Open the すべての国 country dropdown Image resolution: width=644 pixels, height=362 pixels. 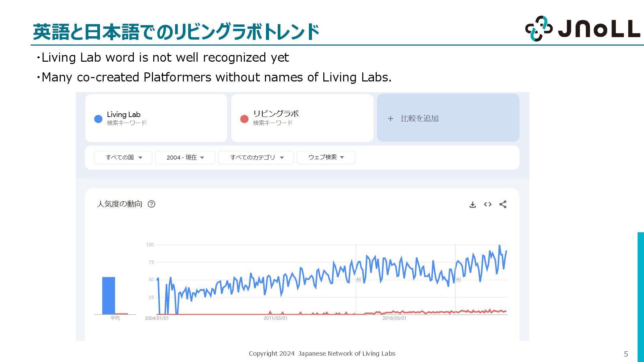click(123, 158)
